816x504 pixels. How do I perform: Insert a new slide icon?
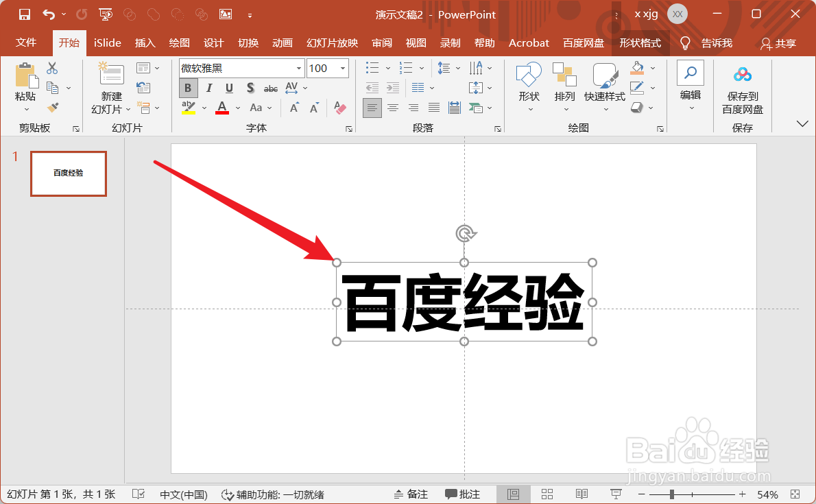tap(111, 73)
